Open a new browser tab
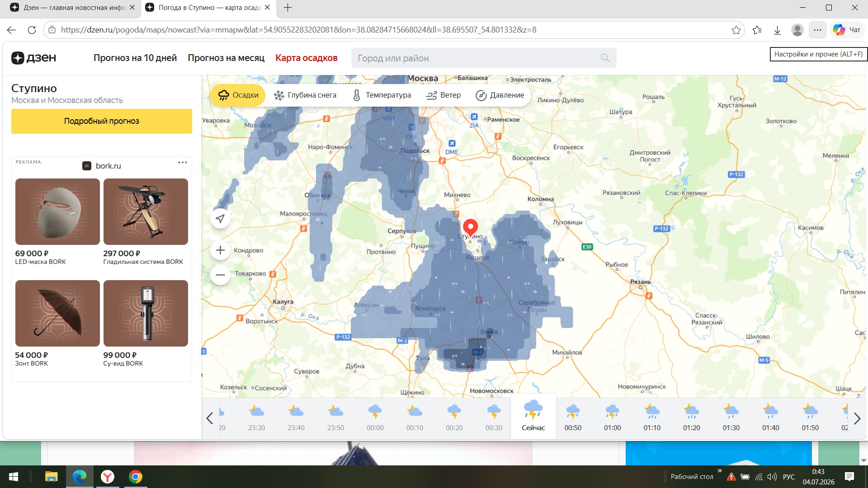Screen dimensions: 868x488 tap(288, 8)
